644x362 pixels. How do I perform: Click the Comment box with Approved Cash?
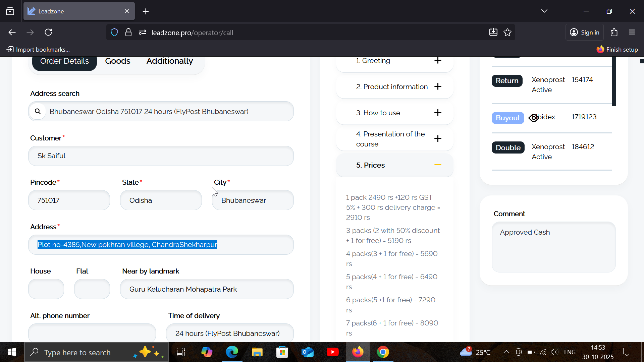553,247
